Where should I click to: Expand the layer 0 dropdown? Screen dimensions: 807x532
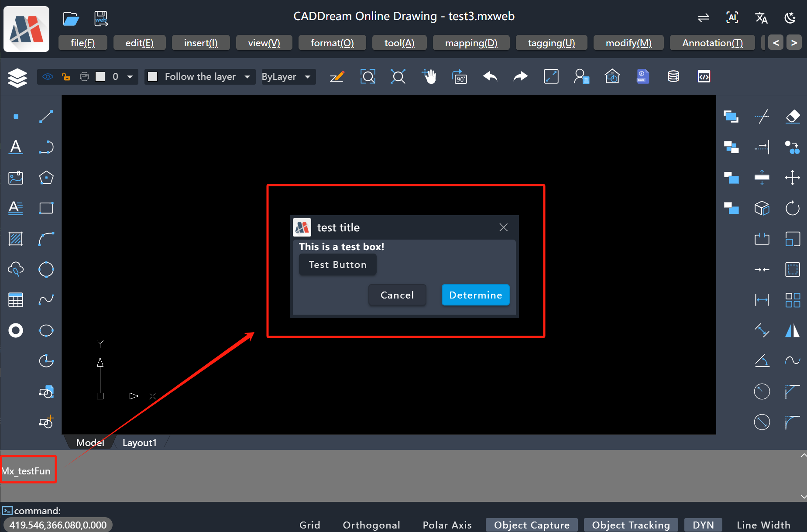coord(130,77)
